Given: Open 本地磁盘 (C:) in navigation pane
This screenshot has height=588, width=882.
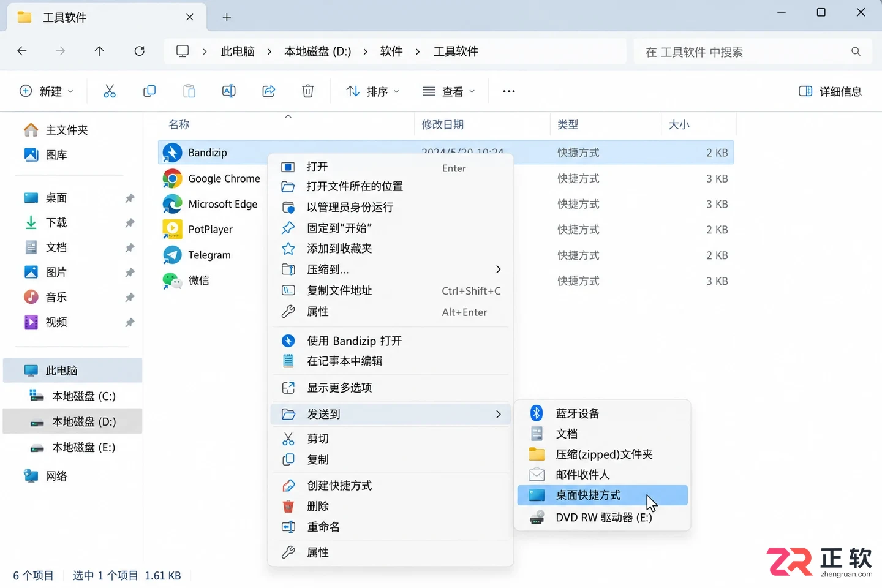Looking at the screenshot, I should tap(73, 396).
